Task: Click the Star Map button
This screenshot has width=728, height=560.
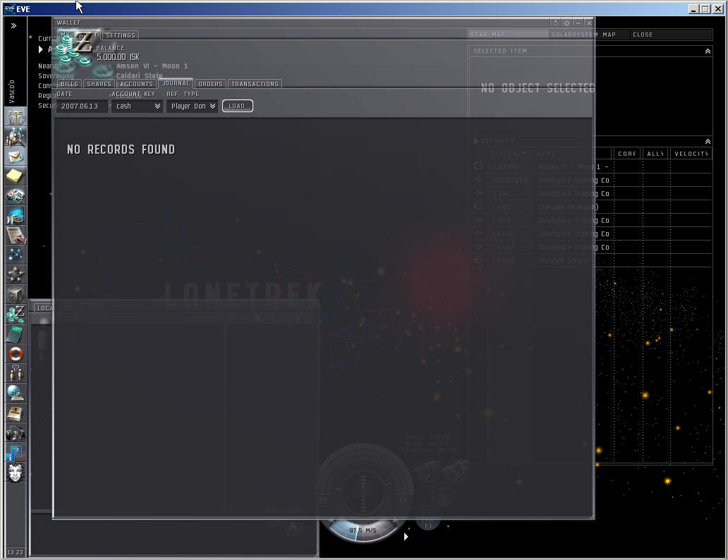Action: (x=508, y=35)
